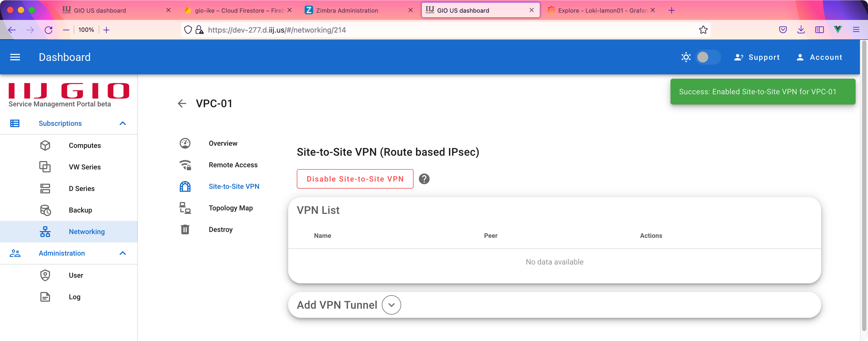Click Disable Site-to-Site VPN button

pyautogui.click(x=355, y=179)
